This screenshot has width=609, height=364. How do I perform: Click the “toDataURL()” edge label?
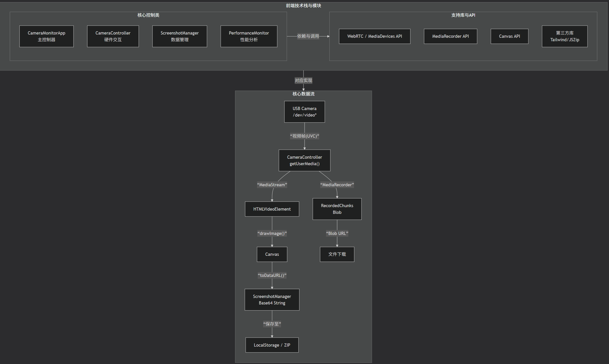[x=272, y=275]
